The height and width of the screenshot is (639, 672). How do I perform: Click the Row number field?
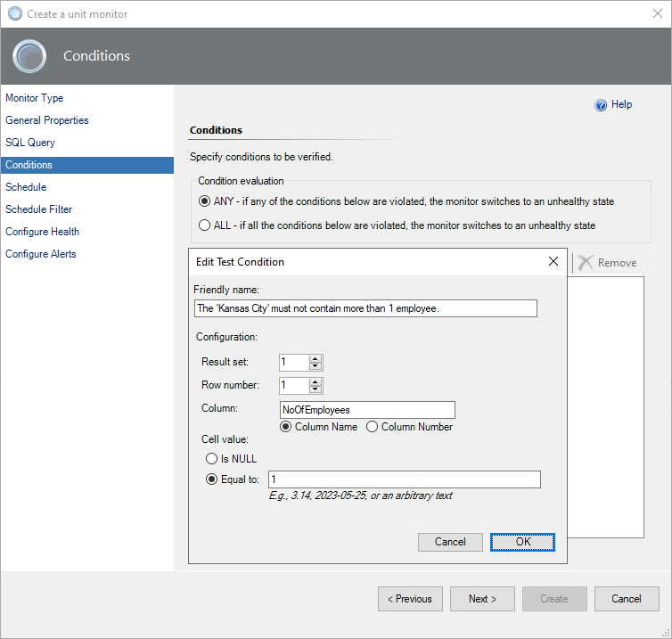294,385
